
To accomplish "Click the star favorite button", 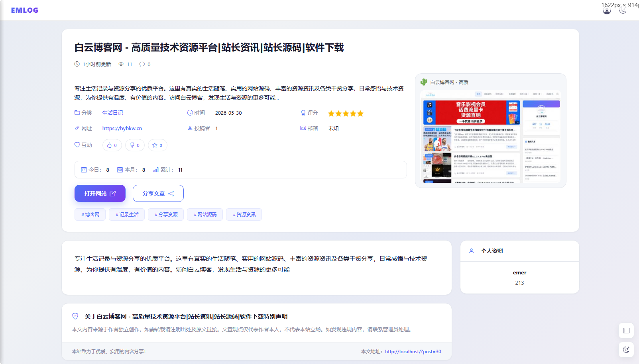I will point(157,145).
